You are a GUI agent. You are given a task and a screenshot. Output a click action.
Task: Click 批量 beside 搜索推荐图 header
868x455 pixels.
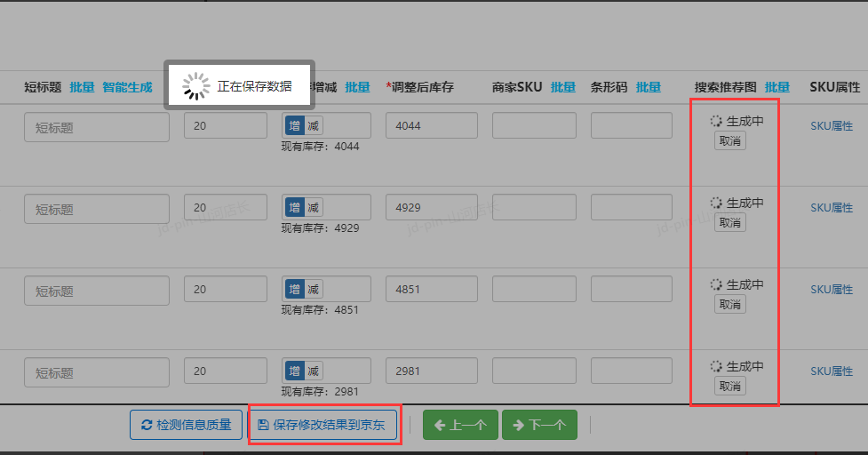point(777,87)
